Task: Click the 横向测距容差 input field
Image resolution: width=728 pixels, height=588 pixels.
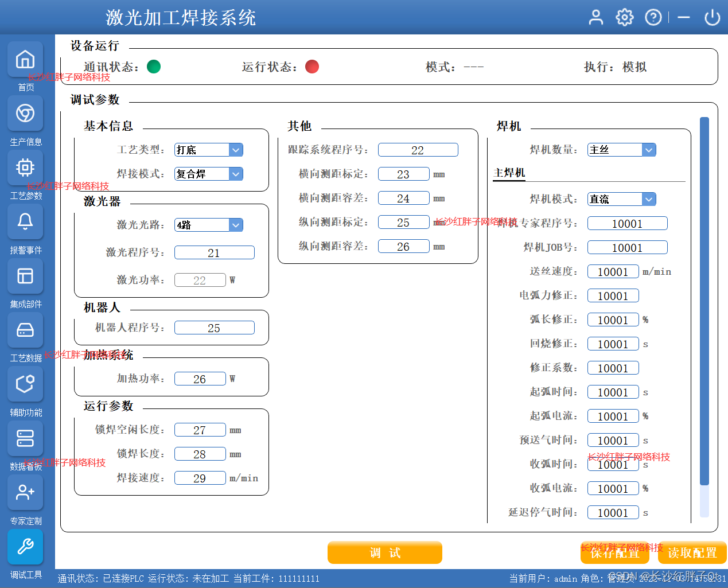Action: [404, 198]
